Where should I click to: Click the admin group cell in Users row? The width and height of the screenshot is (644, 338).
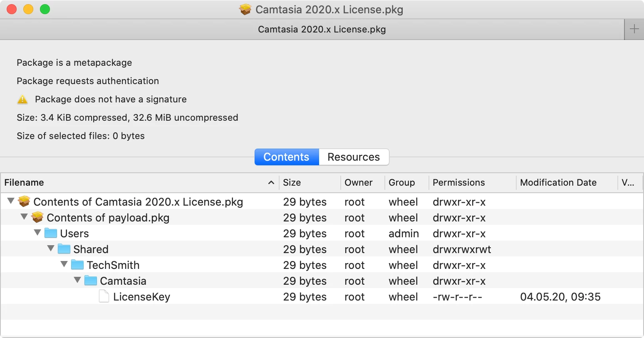point(404,234)
